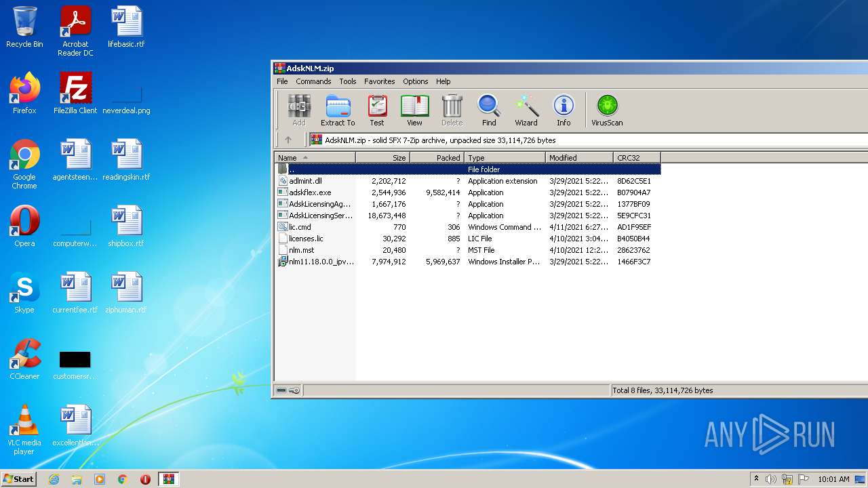The height and width of the screenshot is (488, 868).
Task: Open Internet Explorer from the taskbar
Action: pyautogui.click(x=54, y=479)
